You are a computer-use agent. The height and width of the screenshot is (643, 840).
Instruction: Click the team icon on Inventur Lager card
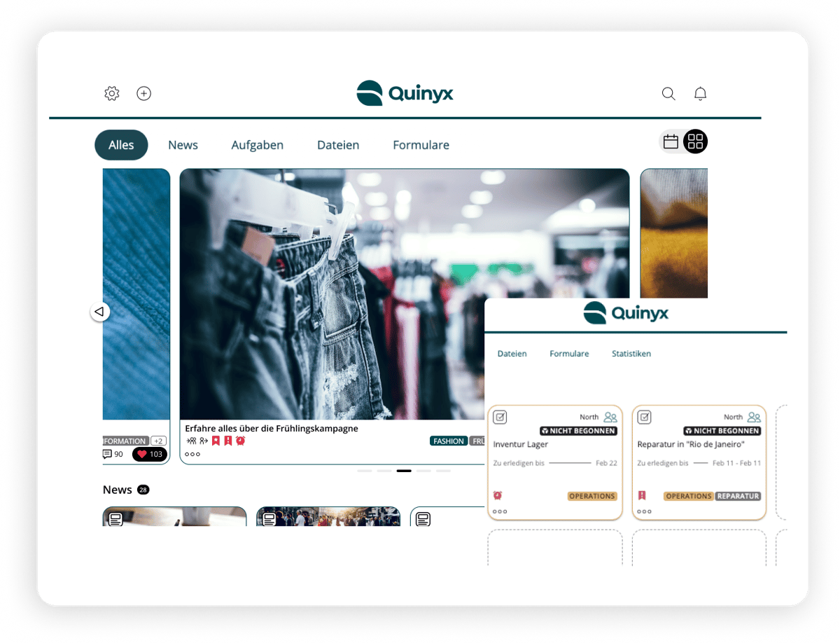click(610, 417)
